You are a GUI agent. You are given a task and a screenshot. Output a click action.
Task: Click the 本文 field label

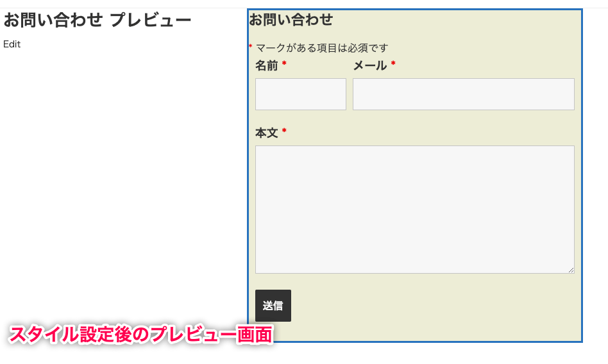click(x=266, y=133)
